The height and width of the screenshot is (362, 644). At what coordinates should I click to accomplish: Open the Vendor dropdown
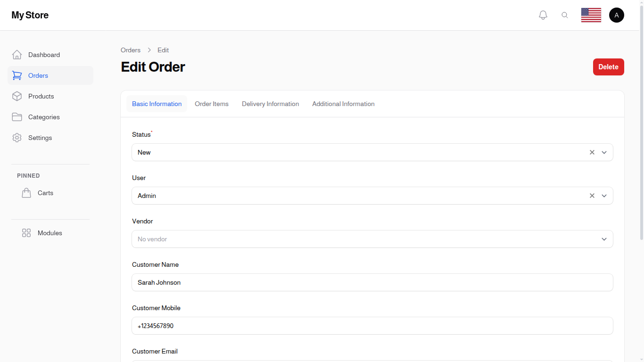point(604,239)
